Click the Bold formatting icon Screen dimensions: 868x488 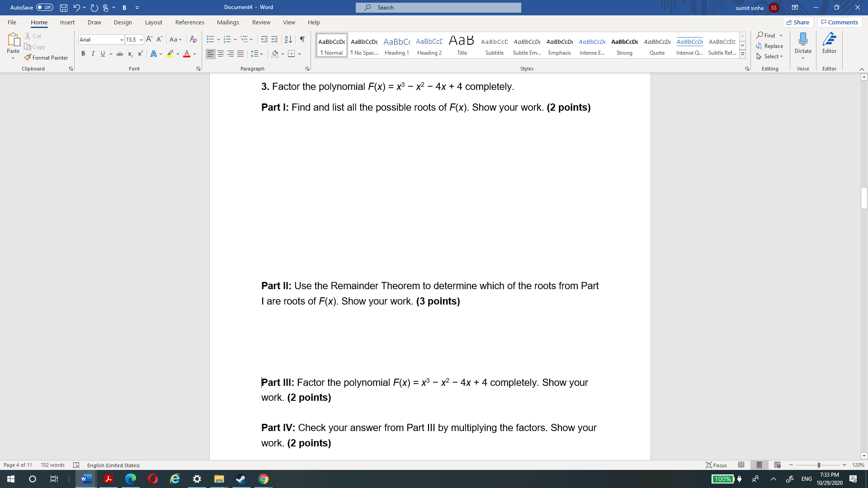click(83, 54)
